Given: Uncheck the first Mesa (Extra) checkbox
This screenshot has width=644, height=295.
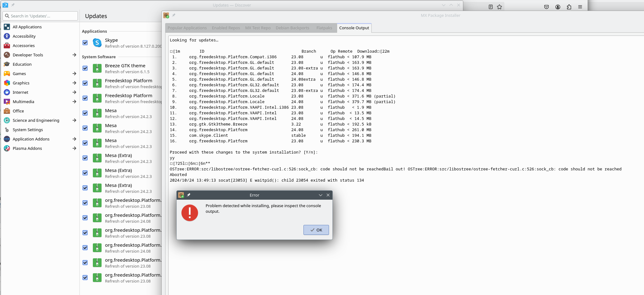Looking at the screenshot, I should 85,158.
